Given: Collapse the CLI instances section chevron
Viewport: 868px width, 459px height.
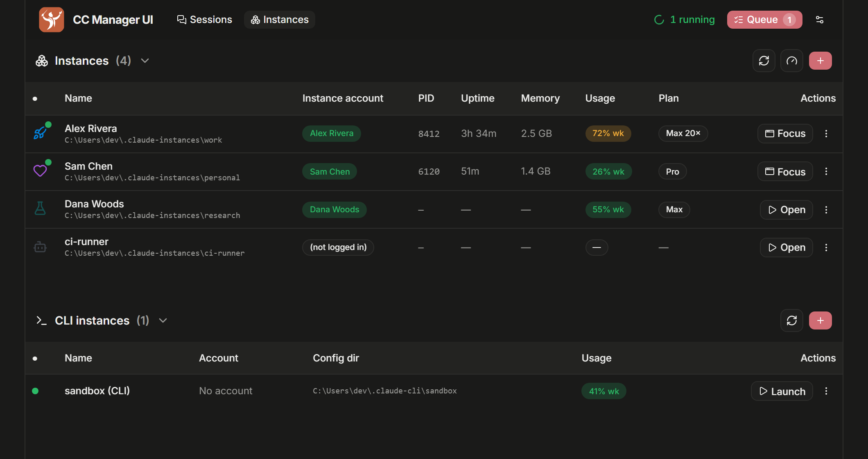Looking at the screenshot, I should (163, 320).
